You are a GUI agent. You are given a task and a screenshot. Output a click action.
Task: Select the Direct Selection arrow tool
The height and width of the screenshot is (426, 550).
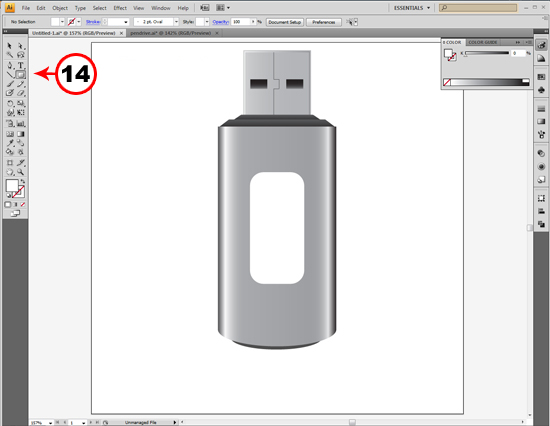[x=21, y=46]
